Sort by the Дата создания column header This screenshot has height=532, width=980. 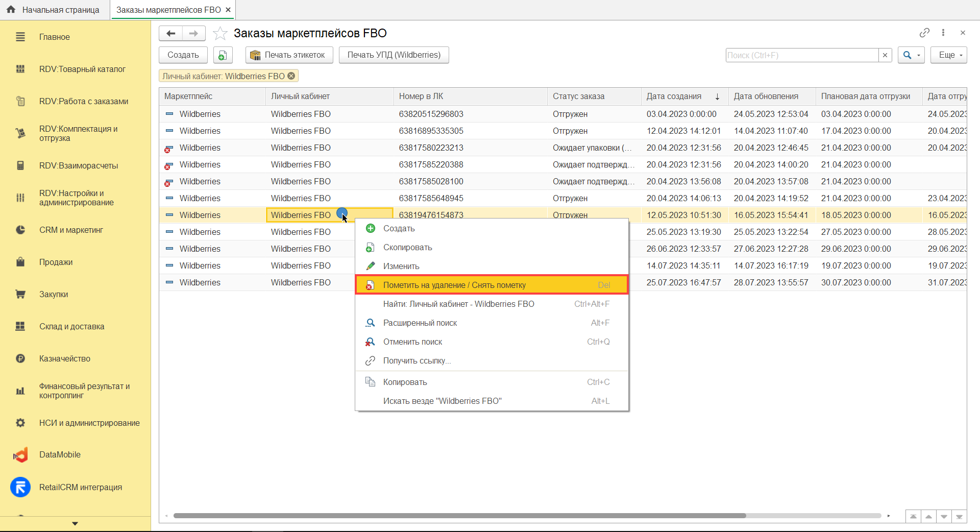[674, 96]
